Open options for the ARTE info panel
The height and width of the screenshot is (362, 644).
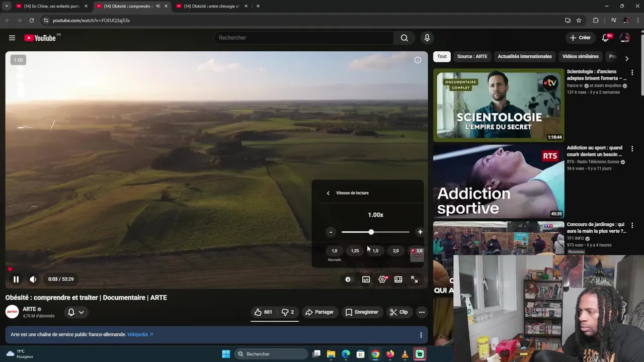[421, 335]
